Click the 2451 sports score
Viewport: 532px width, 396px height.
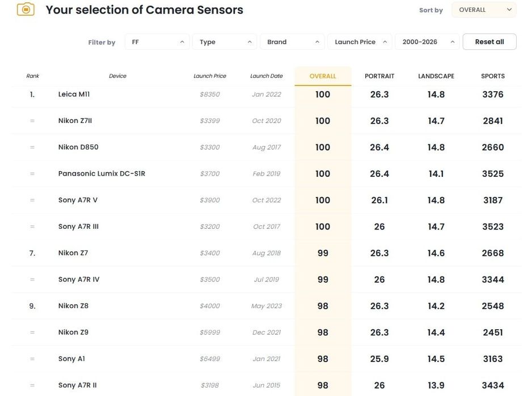tap(493, 332)
